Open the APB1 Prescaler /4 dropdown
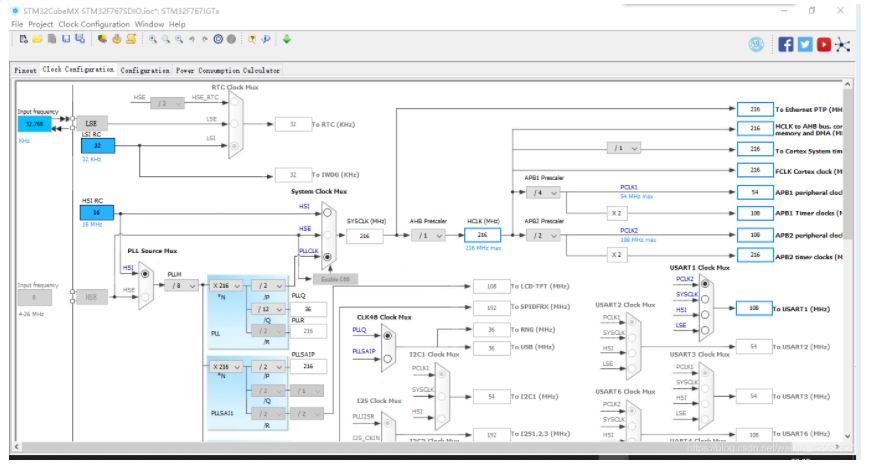The image size is (873, 470). (x=543, y=193)
